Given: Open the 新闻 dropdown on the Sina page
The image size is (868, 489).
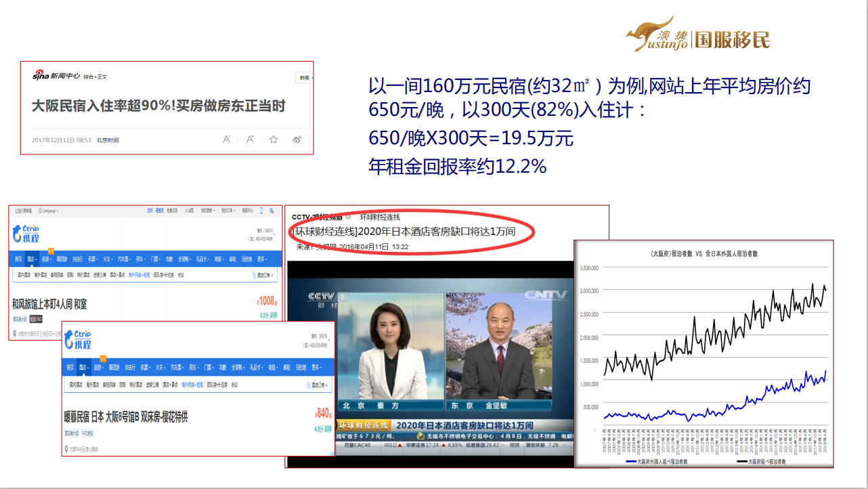Looking at the screenshot, I should (x=305, y=78).
